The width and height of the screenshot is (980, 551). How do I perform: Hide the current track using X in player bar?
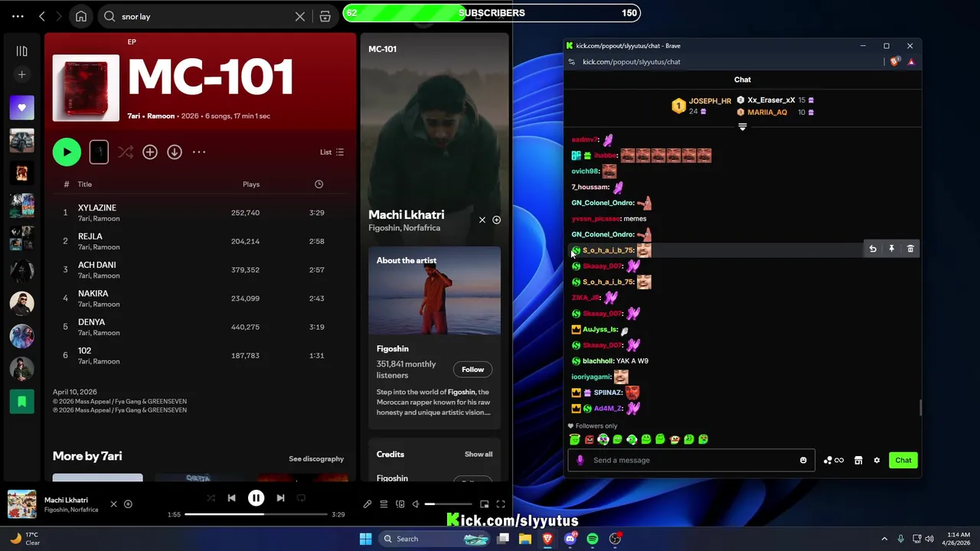coord(113,504)
